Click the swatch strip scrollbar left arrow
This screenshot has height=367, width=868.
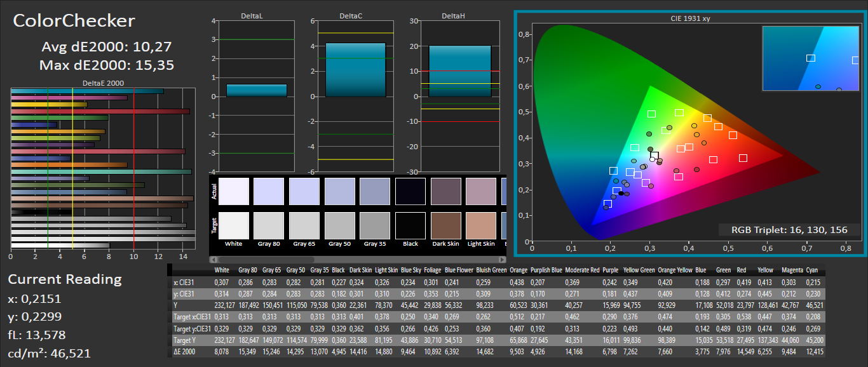point(214,260)
